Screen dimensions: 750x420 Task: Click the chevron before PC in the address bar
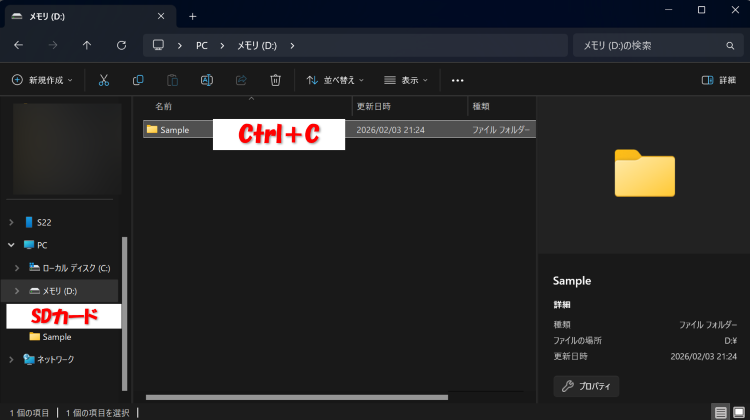[x=180, y=45]
